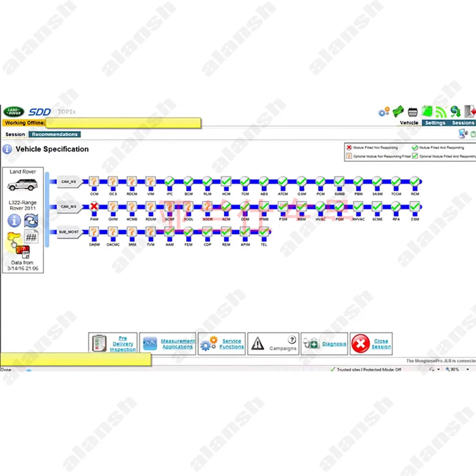Screen dimensions: 476x476
Task: Open the 90% zoom level dropdown
Action: click(468, 369)
